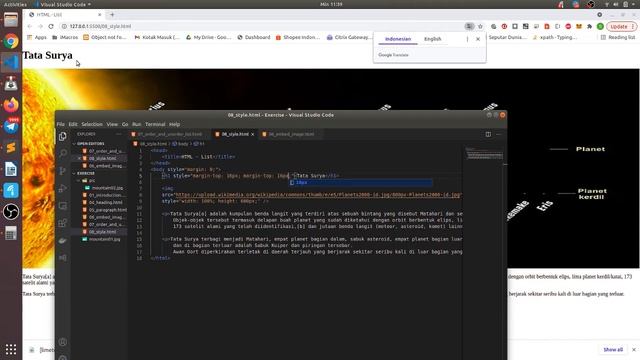This screenshot has height=360, width=640.
Task: Click the split editor icon in VS Code
Action: pos(488,134)
